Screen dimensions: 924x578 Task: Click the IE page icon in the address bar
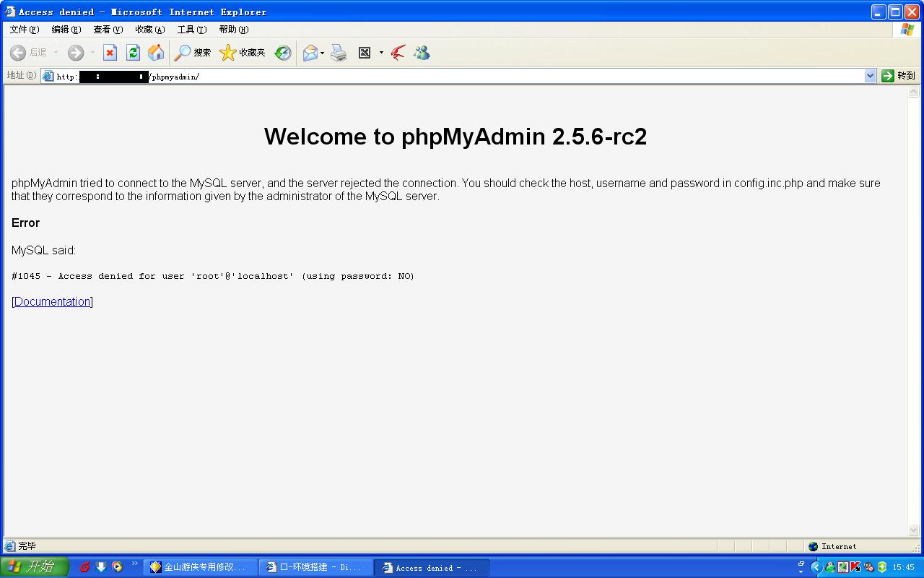[48, 76]
